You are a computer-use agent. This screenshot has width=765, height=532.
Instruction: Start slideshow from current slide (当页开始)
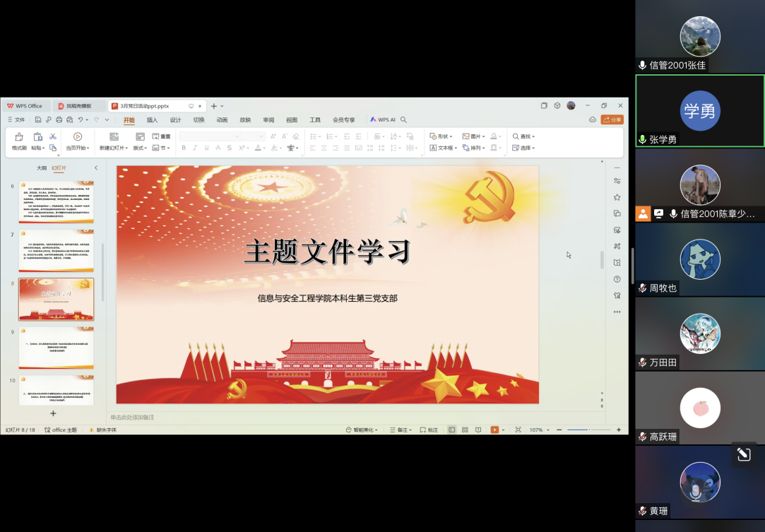[x=78, y=141]
